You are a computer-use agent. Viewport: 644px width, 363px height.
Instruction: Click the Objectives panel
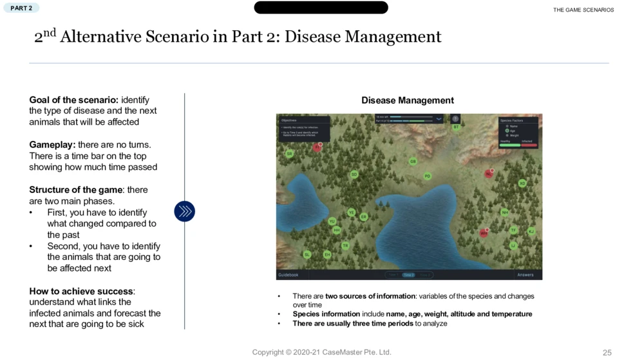coord(304,128)
